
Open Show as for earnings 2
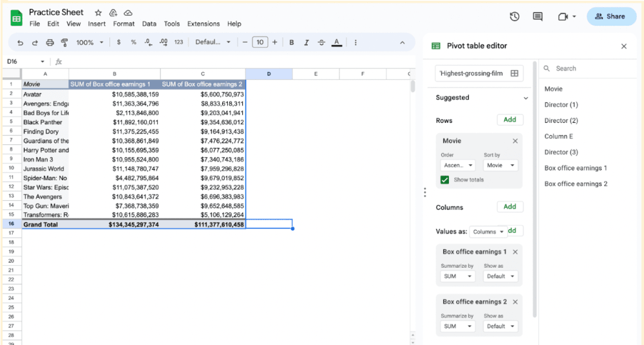click(500, 326)
